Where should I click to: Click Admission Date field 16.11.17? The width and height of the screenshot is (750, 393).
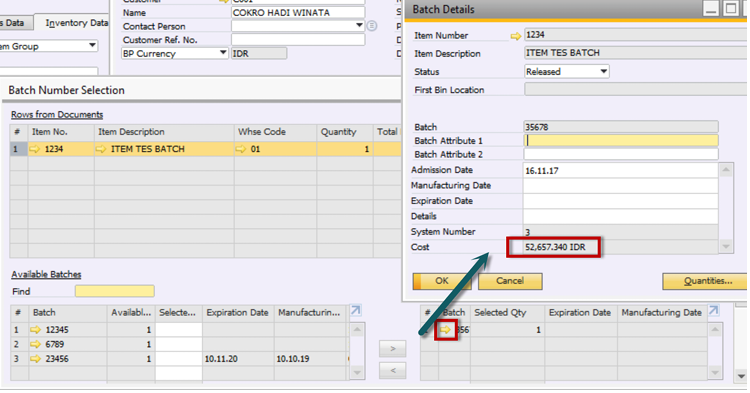620,171
